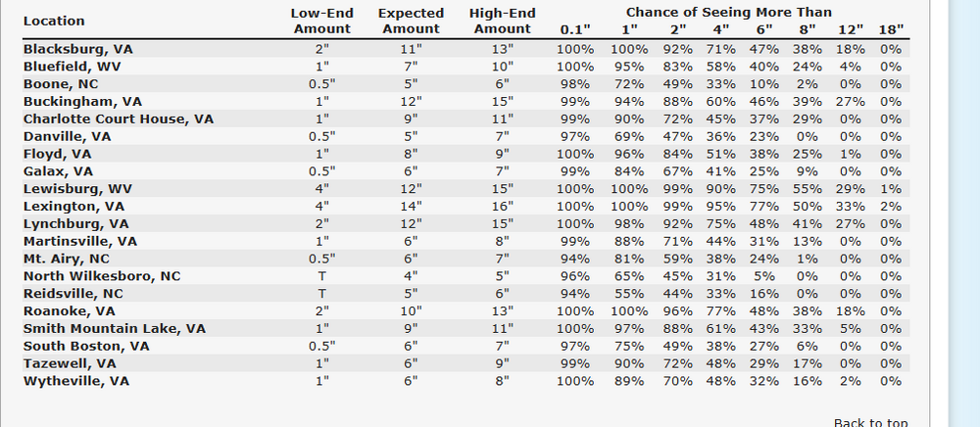
Task: Click the North Wilkesboro, NC location
Action: [x=102, y=276]
